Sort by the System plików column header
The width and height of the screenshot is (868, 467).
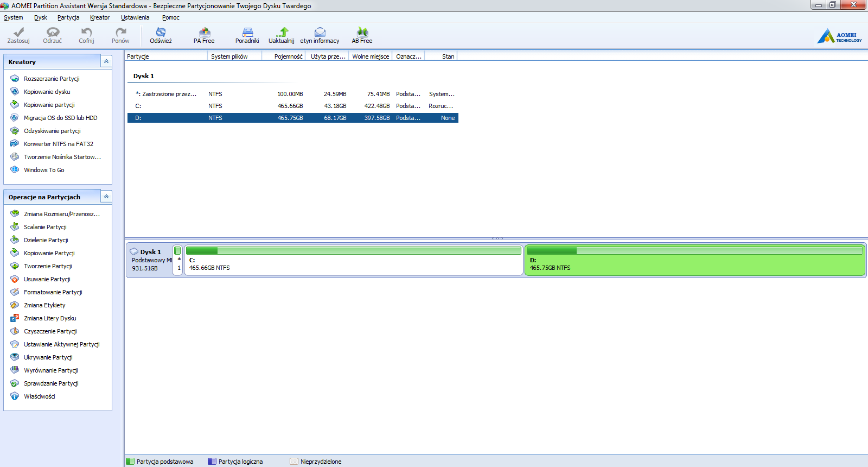click(x=235, y=56)
